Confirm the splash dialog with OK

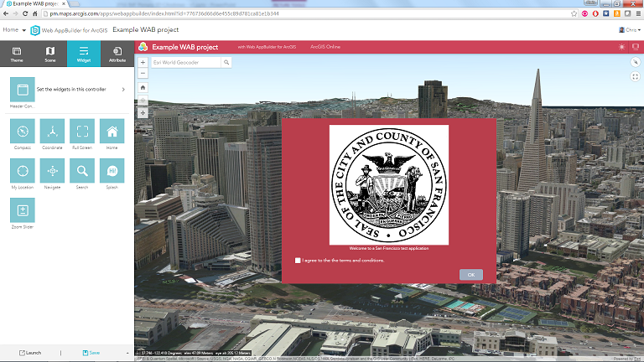pos(471,275)
